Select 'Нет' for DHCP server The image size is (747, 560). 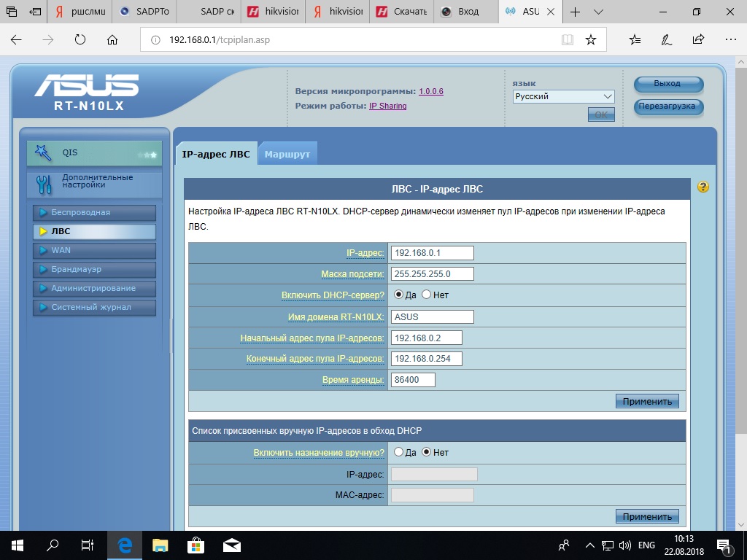(427, 295)
